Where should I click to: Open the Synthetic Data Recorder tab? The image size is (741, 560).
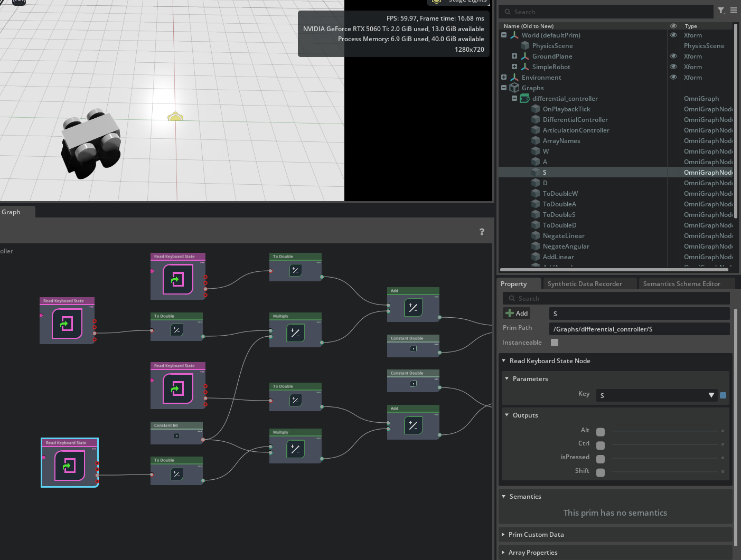pyautogui.click(x=585, y=284)
